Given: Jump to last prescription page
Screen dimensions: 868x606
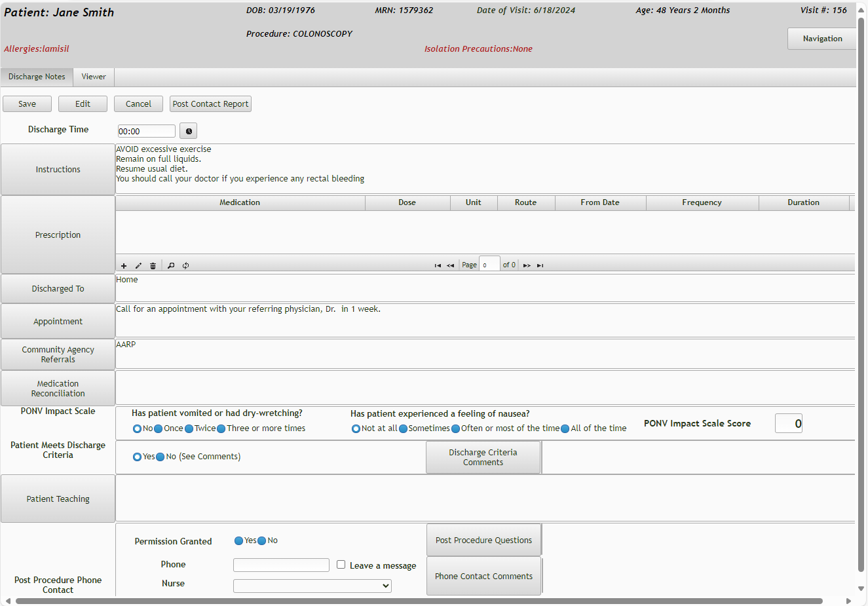Looking at the screenshot, I should tap(540, 266).
